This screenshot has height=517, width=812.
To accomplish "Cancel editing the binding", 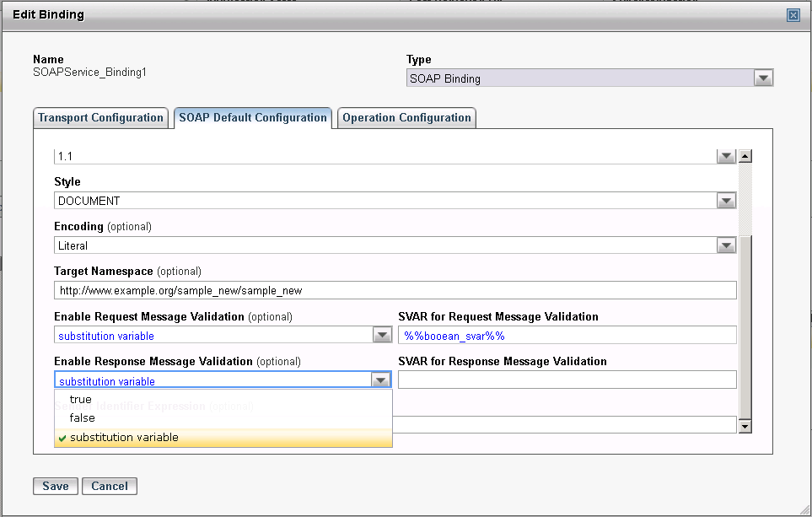I will [110, 486].
